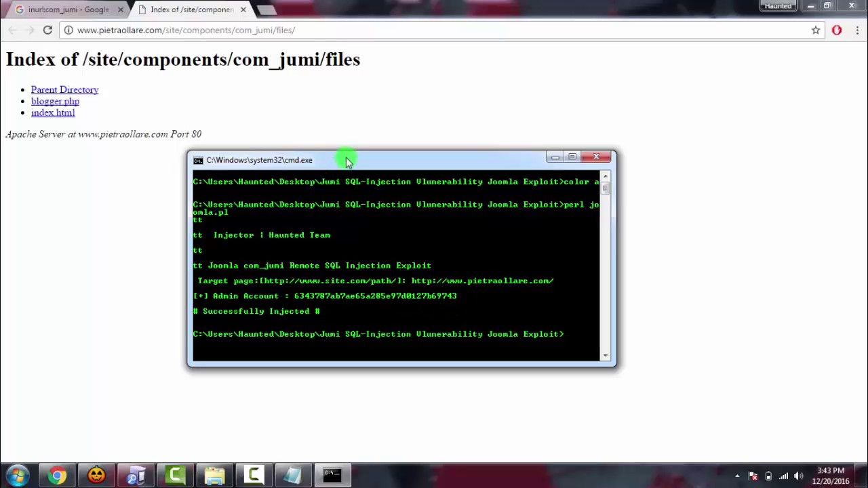Close the inurl:com_jumi Google tab
868x488 pixels.
coord(120,9)
